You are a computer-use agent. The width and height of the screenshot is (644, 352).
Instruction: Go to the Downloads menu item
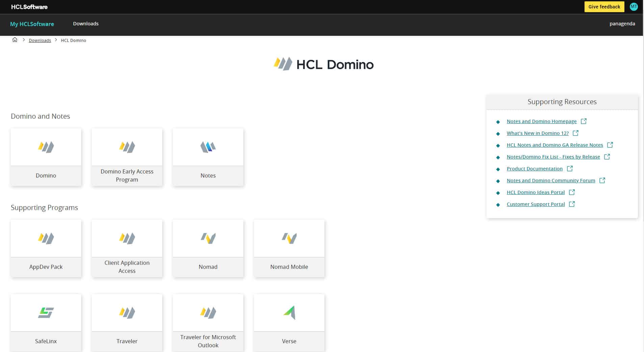86,24
